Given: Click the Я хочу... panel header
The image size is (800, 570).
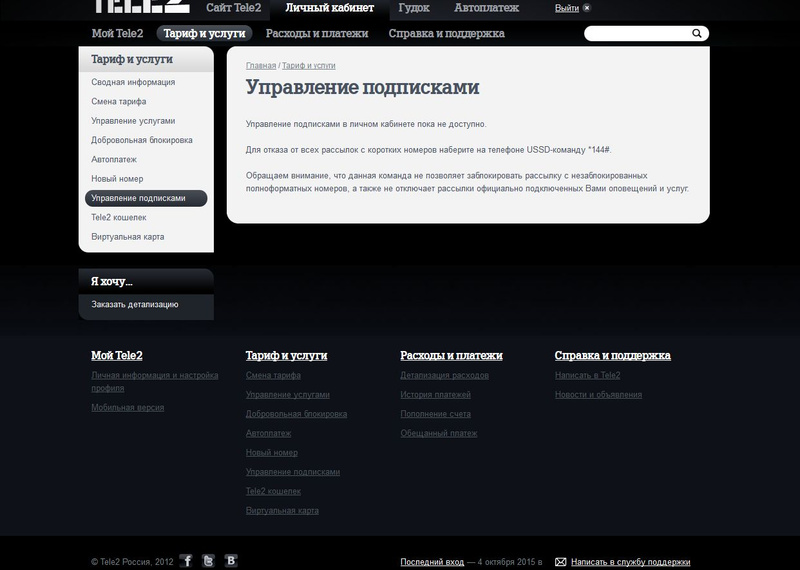Looking at the screenshot, I should click(x=146, y=282).
